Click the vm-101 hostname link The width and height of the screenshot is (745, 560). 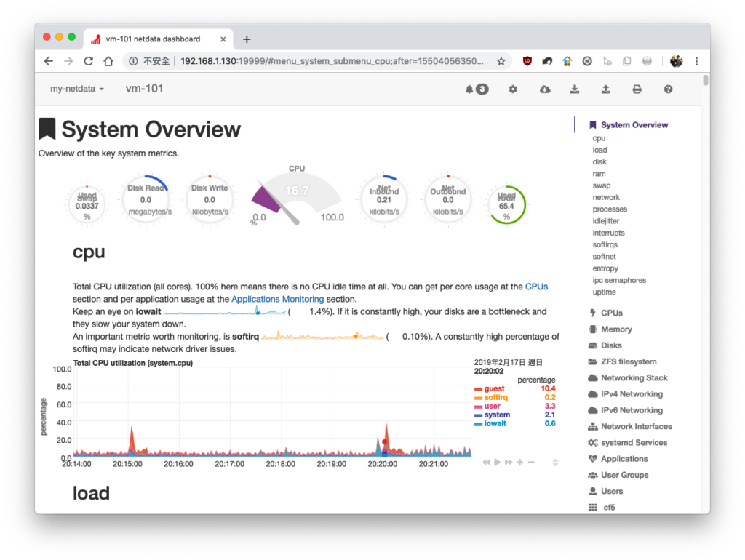144,88
